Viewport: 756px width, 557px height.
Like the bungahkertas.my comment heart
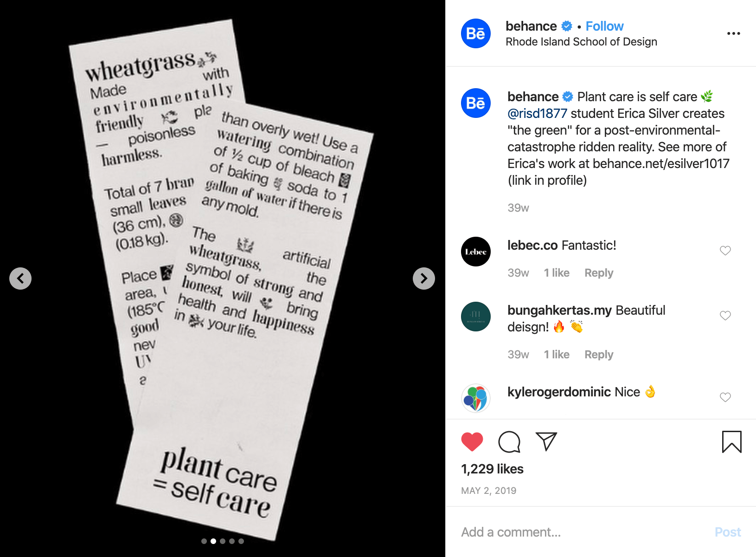click(725, 316)
